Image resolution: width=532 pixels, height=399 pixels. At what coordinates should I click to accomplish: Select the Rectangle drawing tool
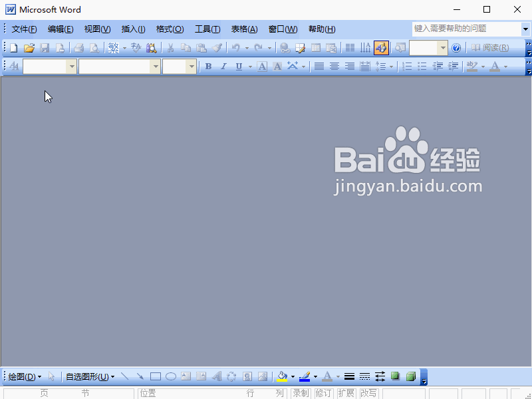click(x=156, y=376)
